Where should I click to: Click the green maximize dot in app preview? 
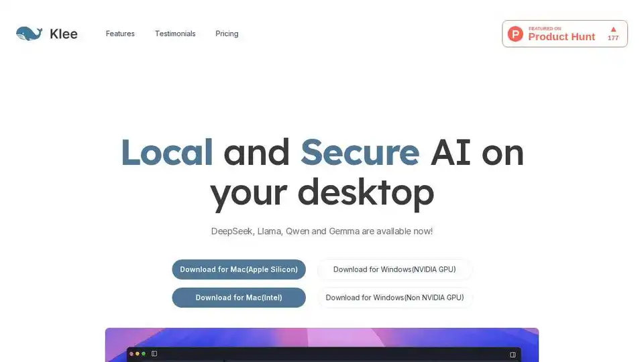[x=144, y=354]
